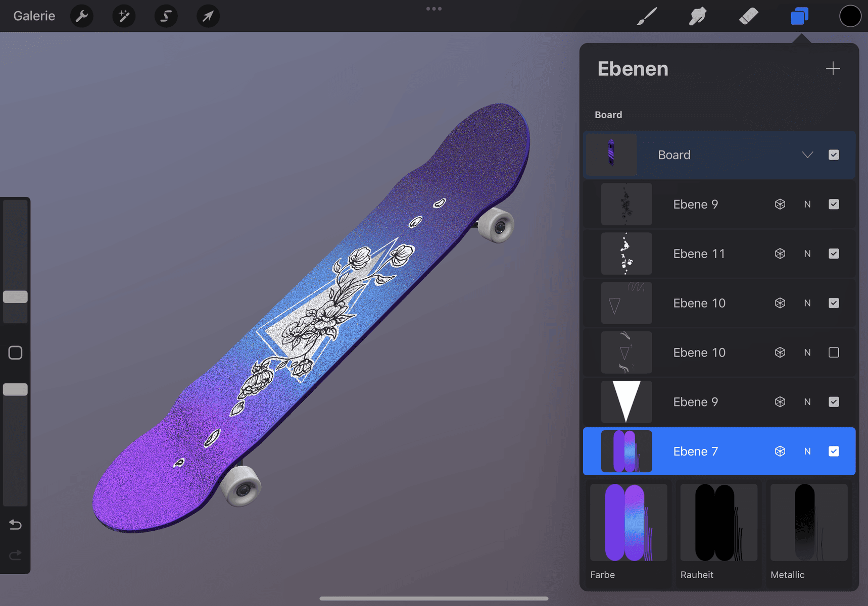
Task: Collapse the Board group chevron
Action: [x=807, y=155]
